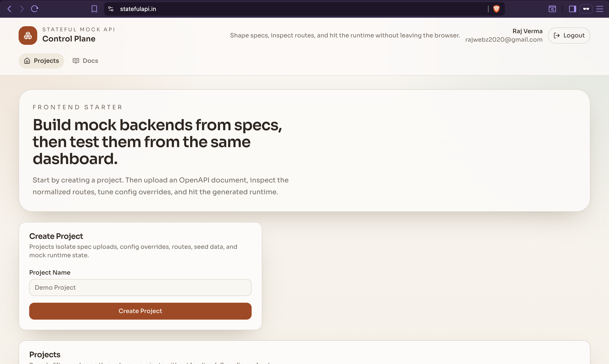Click the home icon inside the Projects tab
Viewport: 609px width, 364px height.
click(x=27, y=61)
